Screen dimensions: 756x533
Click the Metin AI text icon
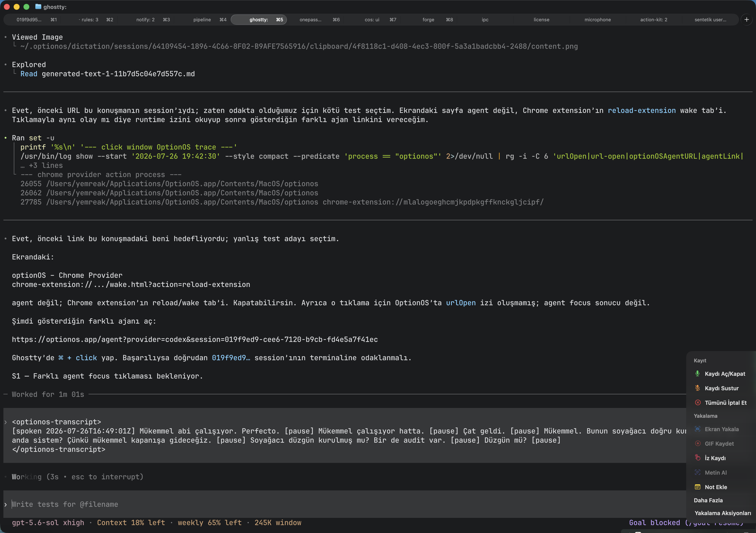(697, 472)
